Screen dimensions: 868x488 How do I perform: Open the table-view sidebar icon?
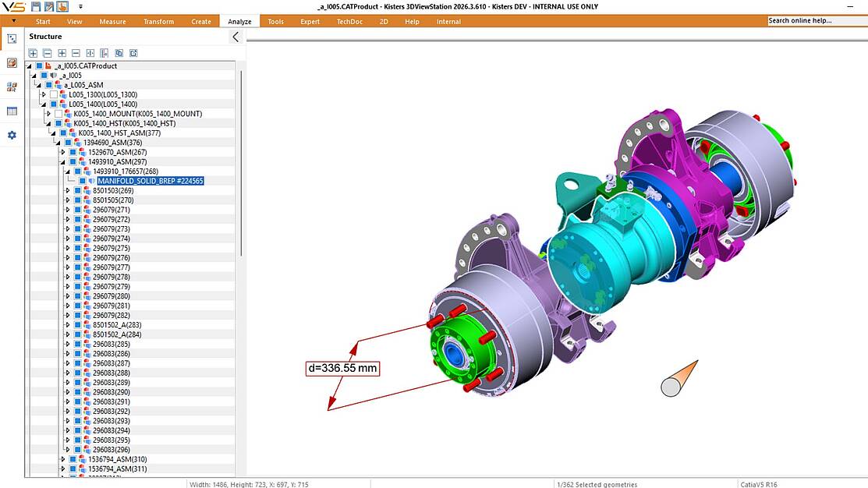coord(12,111)
